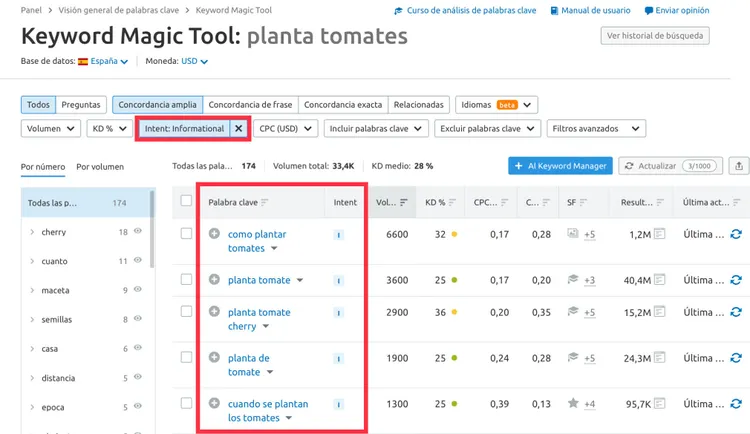Toggle eye icon for the cherry group

click(x=138, y=231)
